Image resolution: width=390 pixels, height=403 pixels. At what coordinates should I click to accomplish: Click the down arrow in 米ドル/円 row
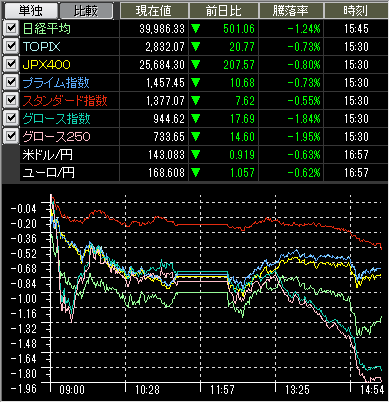[196, 155]
